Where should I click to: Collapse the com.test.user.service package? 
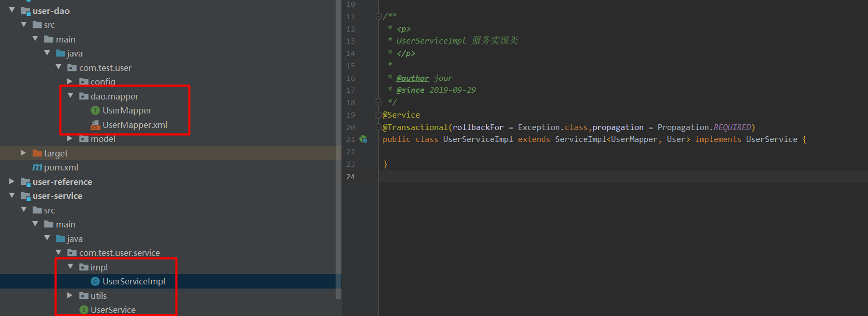tap(59, 252)
